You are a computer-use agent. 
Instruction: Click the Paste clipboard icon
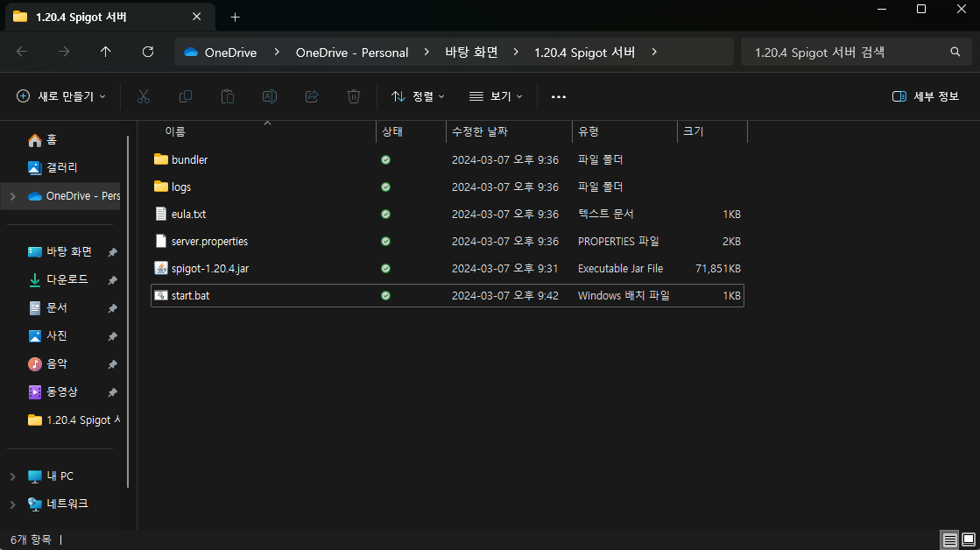228,96
